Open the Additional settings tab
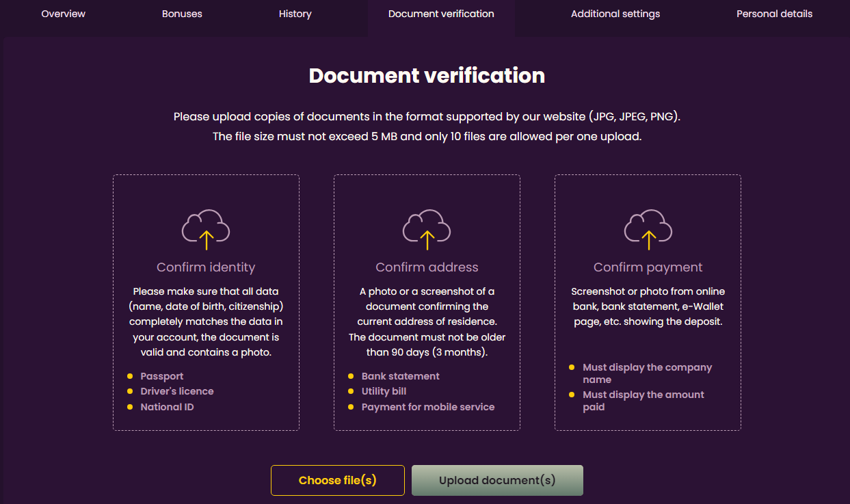The width and height of the screenshot is (850, 504). coord(615,14)
